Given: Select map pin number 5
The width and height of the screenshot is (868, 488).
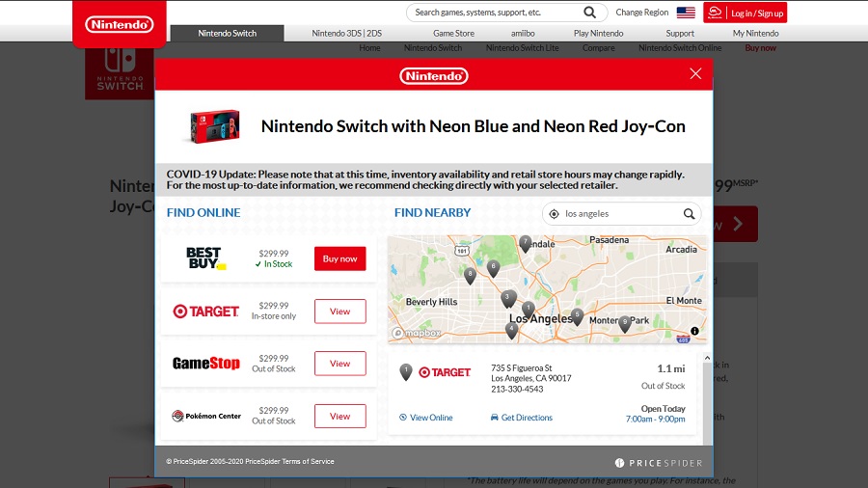Looking at the screenshot, I should pos(578,316).
